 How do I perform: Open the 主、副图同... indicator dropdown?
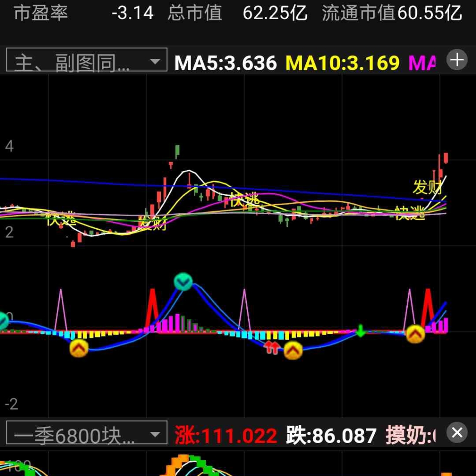click(86, 60)
